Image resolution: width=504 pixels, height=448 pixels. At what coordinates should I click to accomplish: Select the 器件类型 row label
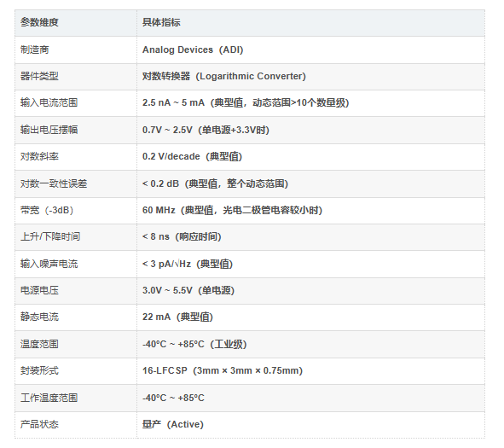point(39,76)
